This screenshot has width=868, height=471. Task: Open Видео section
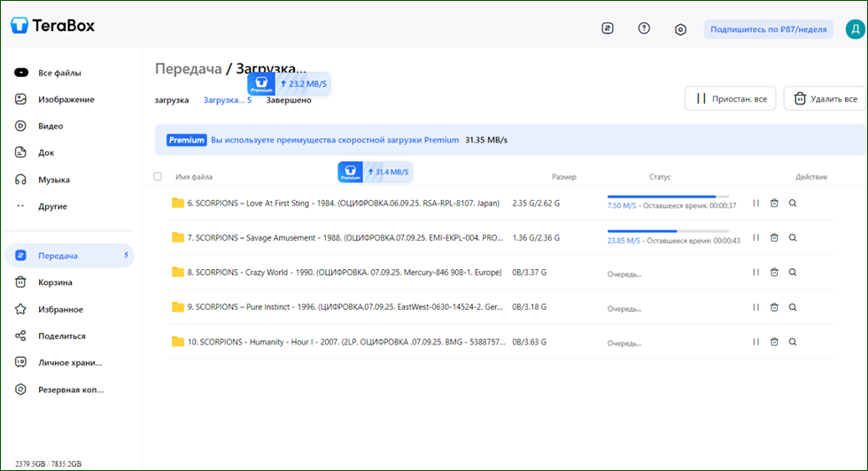pyautogui.click(x=50, y=126)
